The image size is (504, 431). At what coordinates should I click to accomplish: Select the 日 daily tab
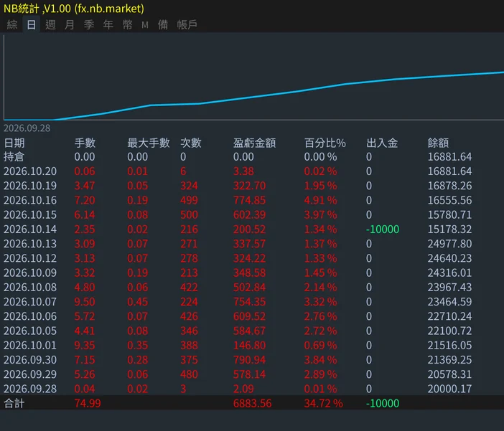(x=32, y=24)
